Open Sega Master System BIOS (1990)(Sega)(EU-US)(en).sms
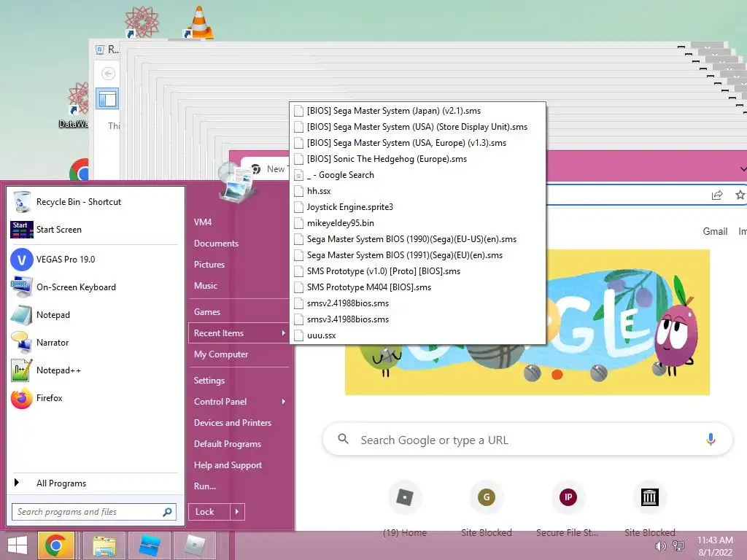 (417, 239)
